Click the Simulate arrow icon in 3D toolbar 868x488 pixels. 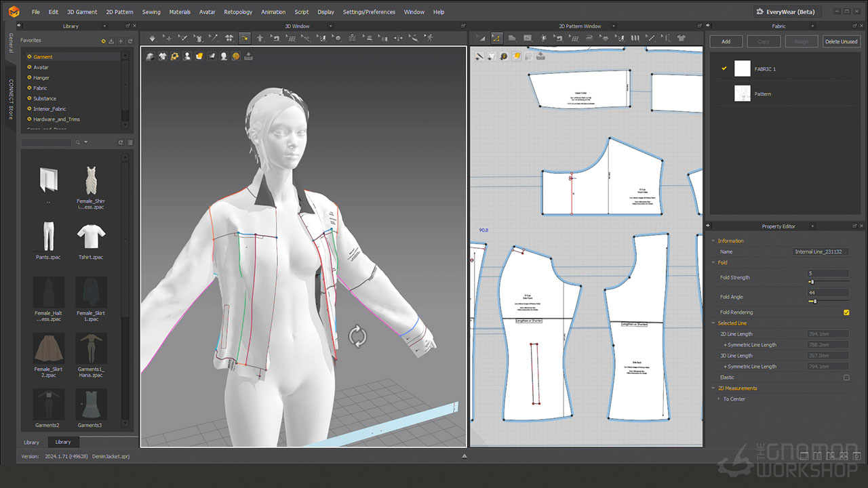[153, 39]
